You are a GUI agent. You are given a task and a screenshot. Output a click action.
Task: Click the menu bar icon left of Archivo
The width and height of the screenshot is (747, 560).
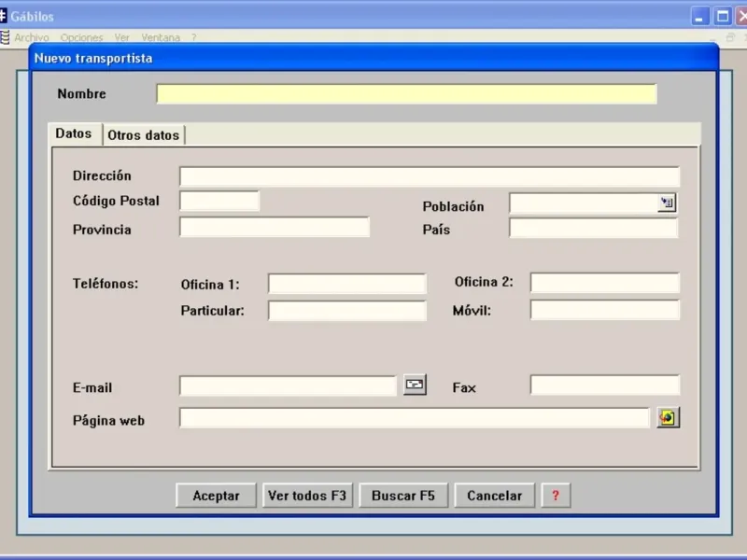click(5, 37)
